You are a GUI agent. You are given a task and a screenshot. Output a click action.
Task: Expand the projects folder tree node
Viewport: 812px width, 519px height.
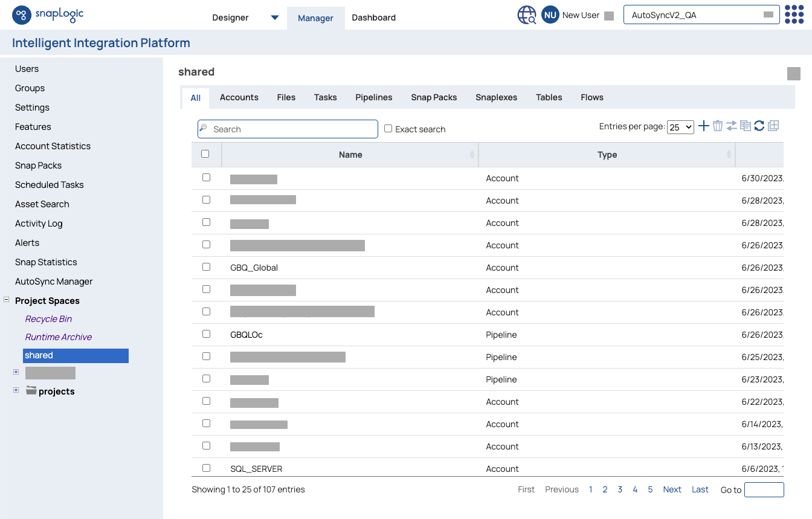16,391
